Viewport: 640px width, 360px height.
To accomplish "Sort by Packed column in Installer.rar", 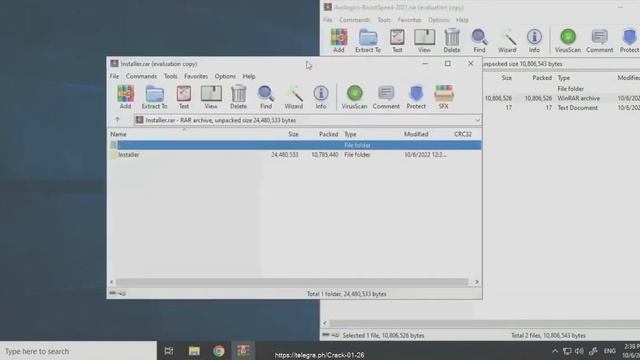I will point(329,134).
